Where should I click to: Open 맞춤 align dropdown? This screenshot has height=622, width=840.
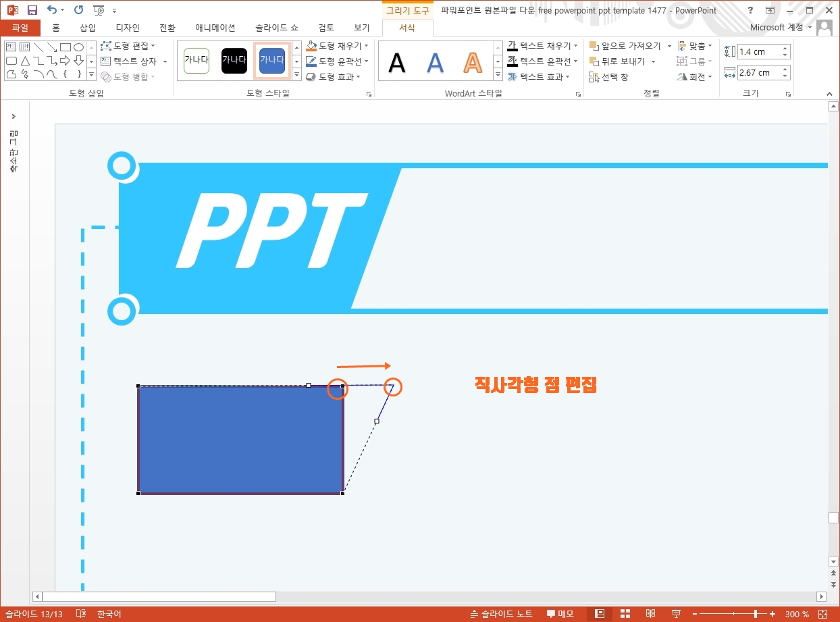tap(695, 46)
